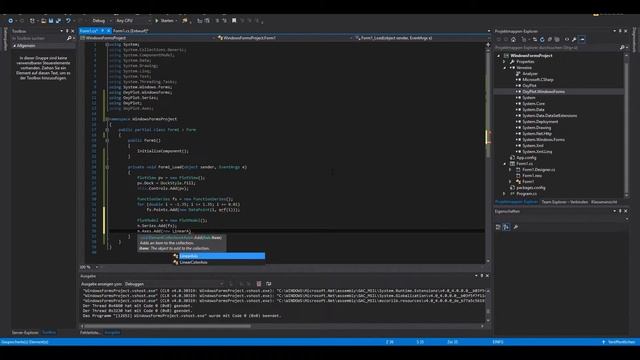Screen dimensions: 640x360
Task: Click the Save icon in toolbar
Action: [x=51, y=20]
